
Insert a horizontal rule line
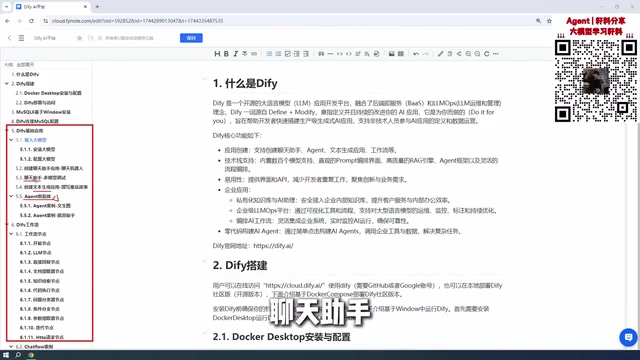coord(330,54)
